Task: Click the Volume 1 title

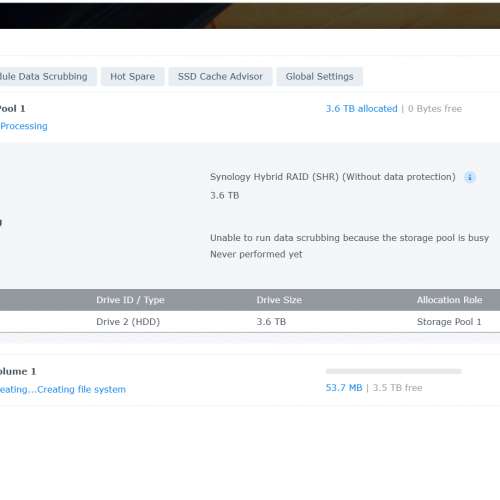Action: (x=18, y=371)
